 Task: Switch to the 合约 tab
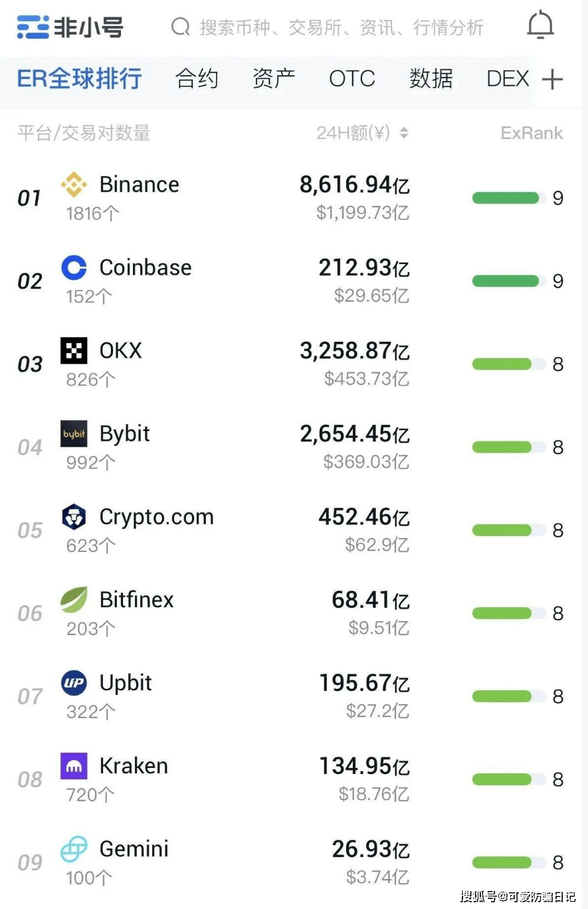197,79
